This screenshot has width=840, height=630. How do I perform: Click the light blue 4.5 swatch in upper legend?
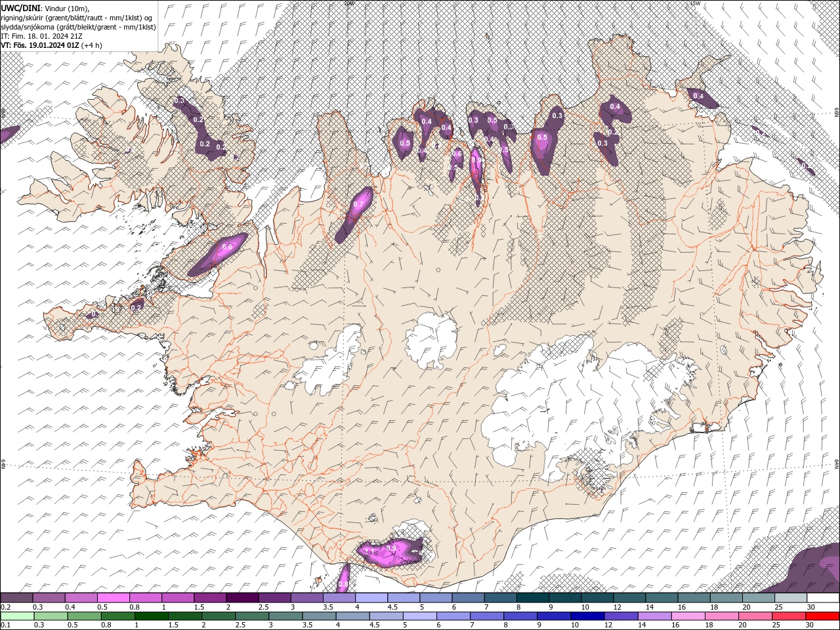[x=404, y=598]
